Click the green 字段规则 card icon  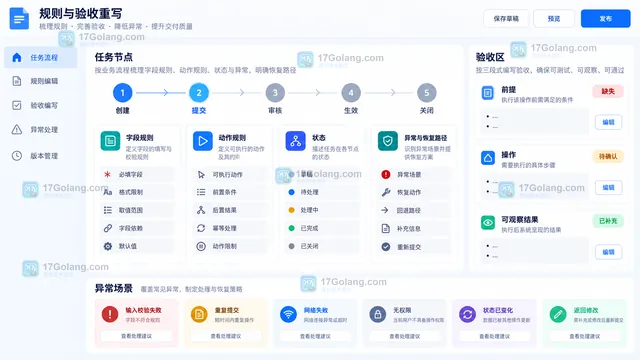pos(110,141)
